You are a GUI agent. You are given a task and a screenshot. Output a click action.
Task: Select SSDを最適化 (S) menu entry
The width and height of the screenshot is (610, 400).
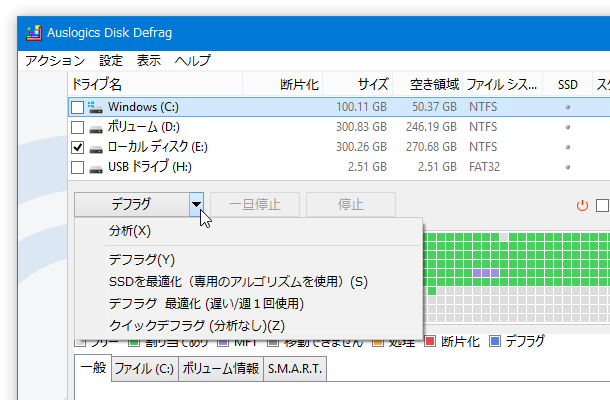[x=249, y=281]
